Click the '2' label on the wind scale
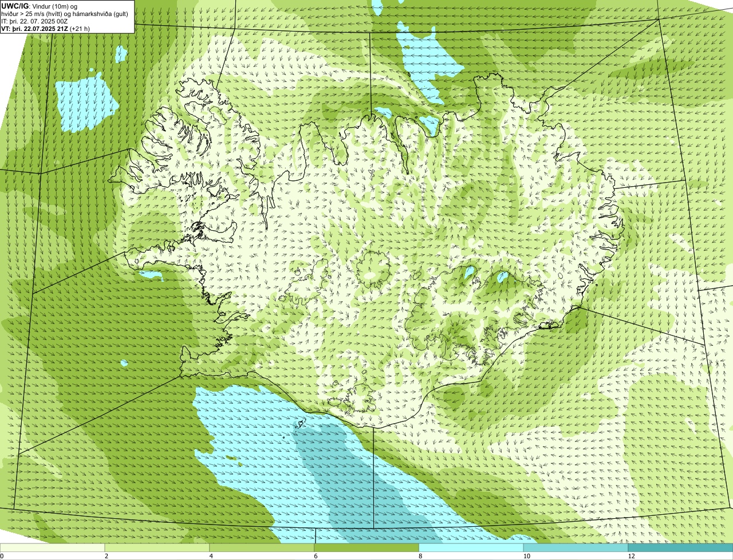Screen dimensions: 733x560 coord(106,557)
